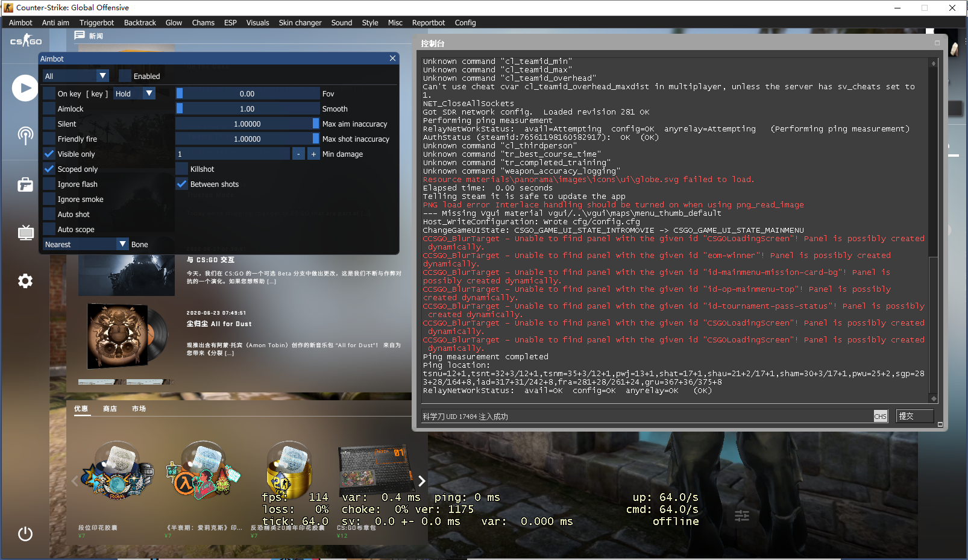Click the CS:GO logo icon

pos(25,41)
